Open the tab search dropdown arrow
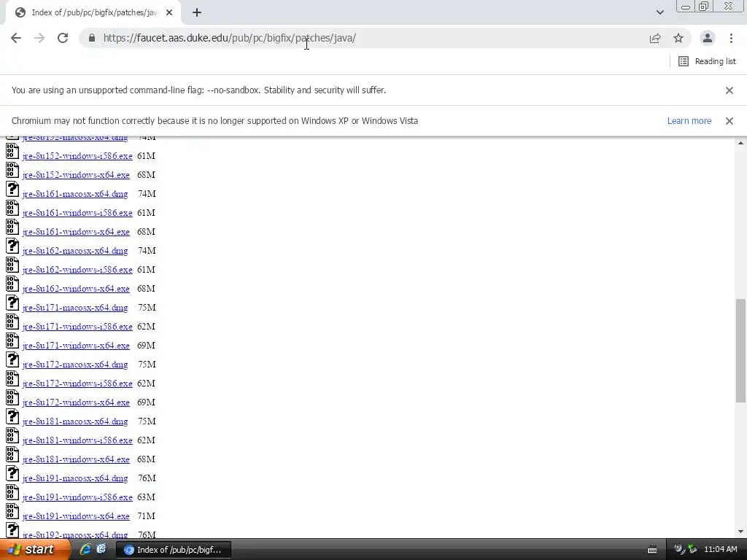 tap(659, 12)
